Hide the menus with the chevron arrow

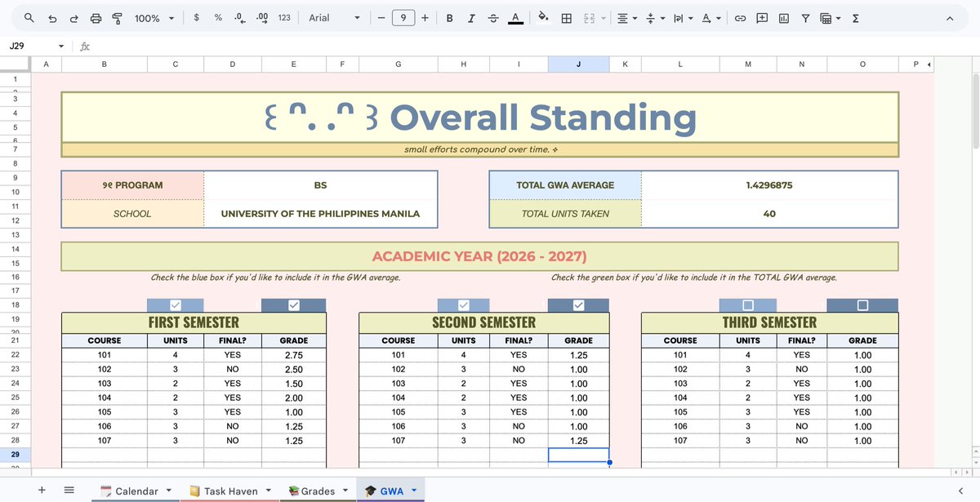(950, 18)
